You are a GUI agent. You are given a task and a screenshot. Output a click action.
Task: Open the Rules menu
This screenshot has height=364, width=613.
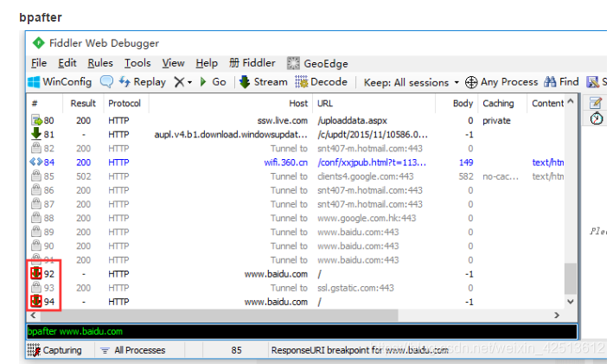(100, 63)
